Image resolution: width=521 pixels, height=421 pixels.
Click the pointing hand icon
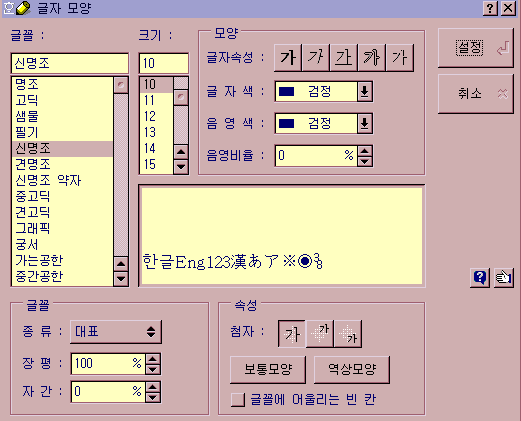503,277
